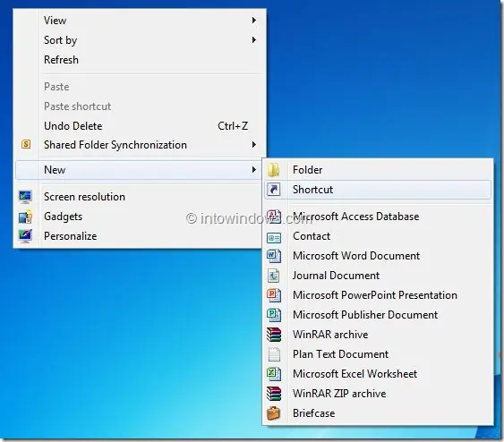Create a new Folder via submenu label
This screenshot has width=504, height=442.
307,170
